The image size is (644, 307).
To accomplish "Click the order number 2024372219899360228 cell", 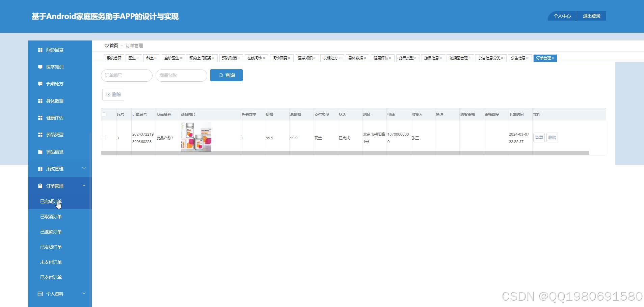I will point(143,138).
